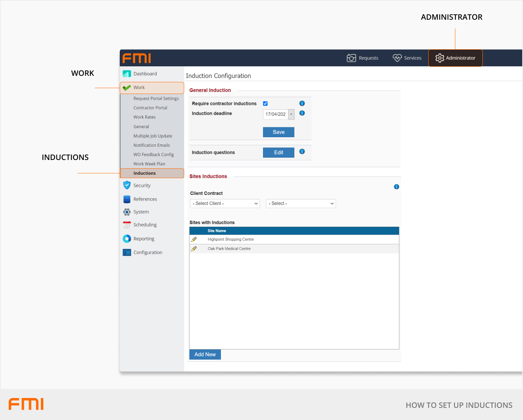This screenshot has width=523, height=420.
Task: Click the Administrator gear icon
Action: tap(440, 58)
